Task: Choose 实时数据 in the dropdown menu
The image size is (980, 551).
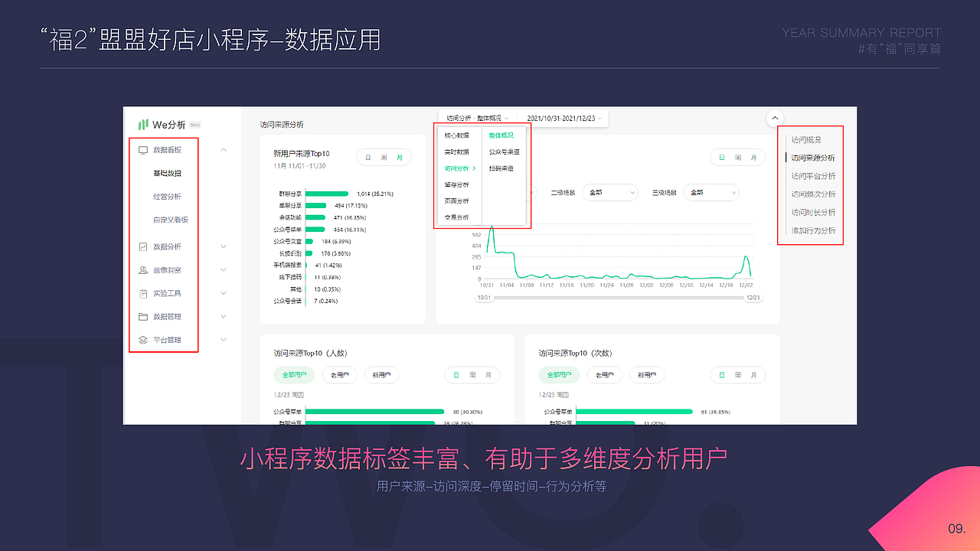Action: point(457,152)
